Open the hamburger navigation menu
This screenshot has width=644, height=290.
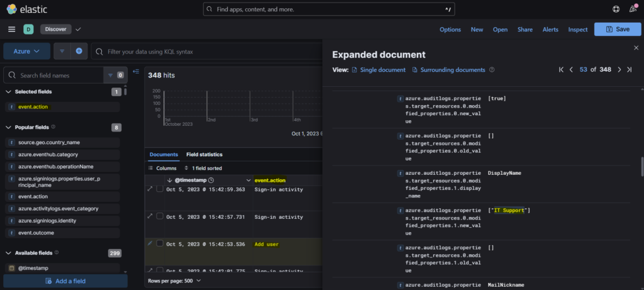pyautogui.click(x=11, y=30)
